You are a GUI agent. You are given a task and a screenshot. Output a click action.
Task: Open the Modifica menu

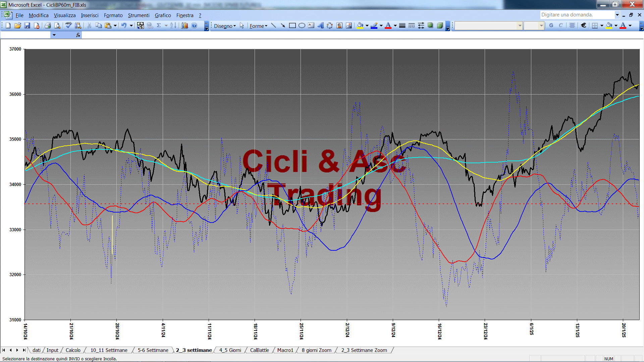pyautogui.click(x=39, y=15)
